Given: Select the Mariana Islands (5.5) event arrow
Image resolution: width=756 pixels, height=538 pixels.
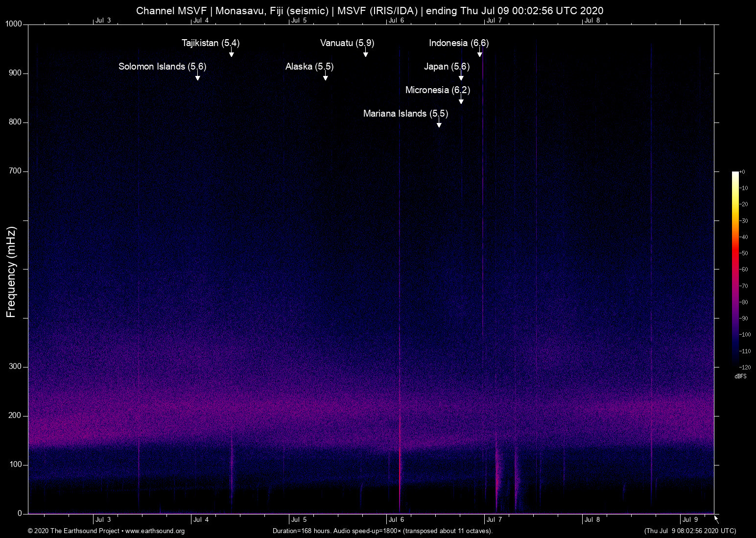Looking at the screenshot, I should 439,124.
